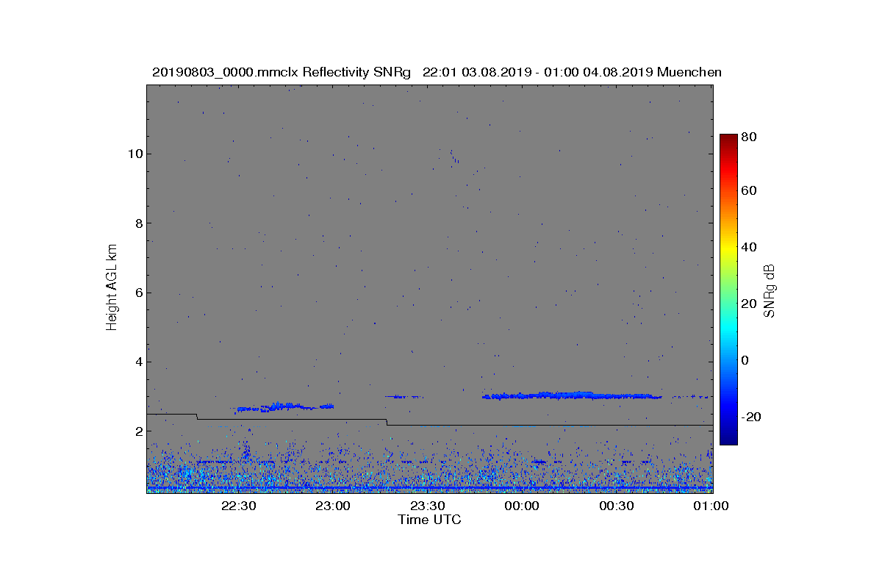Click the long cloud layer after 00:00
882x588 pixels.
(x=572, y=395)
